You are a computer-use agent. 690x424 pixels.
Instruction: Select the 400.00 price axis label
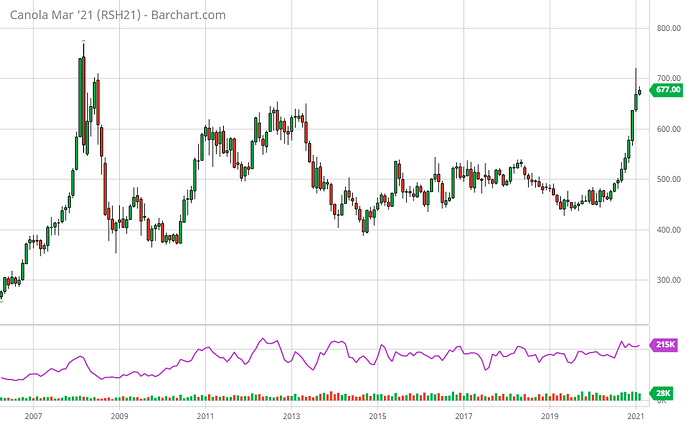[x=668, y=230]
